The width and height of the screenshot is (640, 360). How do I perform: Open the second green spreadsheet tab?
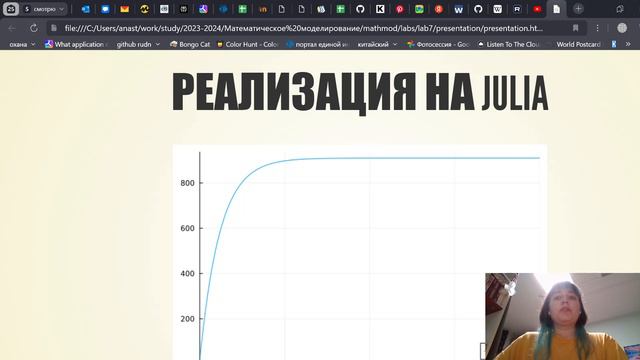(340, 9)
